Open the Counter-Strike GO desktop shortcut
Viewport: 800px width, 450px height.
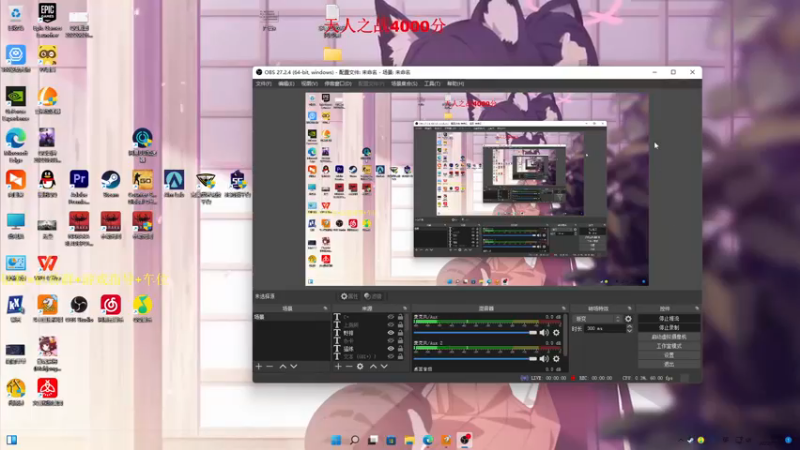142,187
